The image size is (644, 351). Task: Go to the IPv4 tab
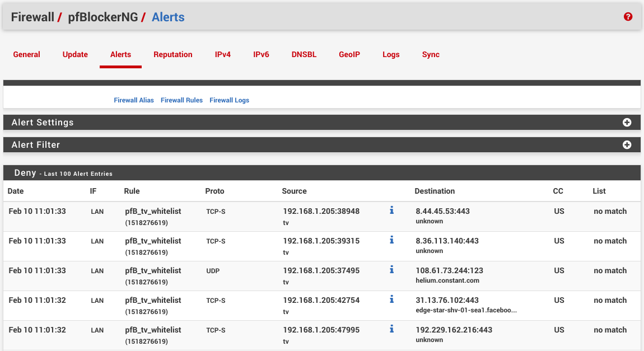click(x=223, y=55)
